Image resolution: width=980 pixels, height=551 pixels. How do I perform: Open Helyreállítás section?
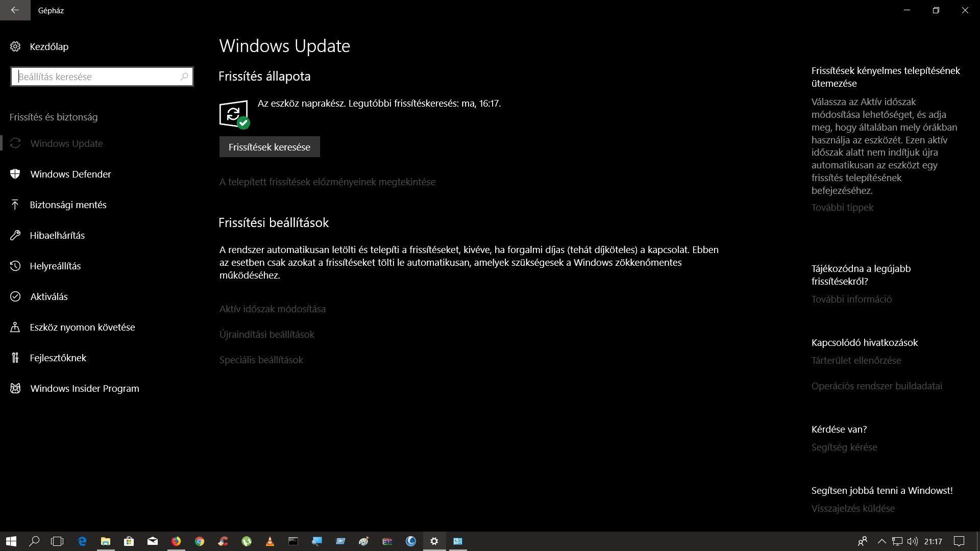(97, 266)
